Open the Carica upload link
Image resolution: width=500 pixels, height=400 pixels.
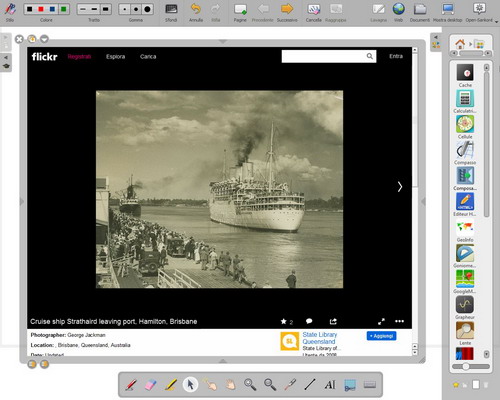tap(148, 57)
